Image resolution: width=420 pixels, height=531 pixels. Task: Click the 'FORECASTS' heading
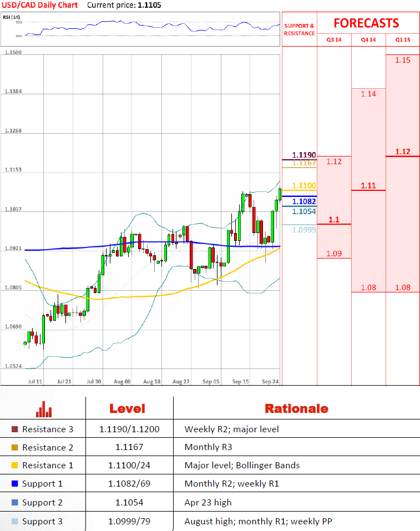click(367, 23)
